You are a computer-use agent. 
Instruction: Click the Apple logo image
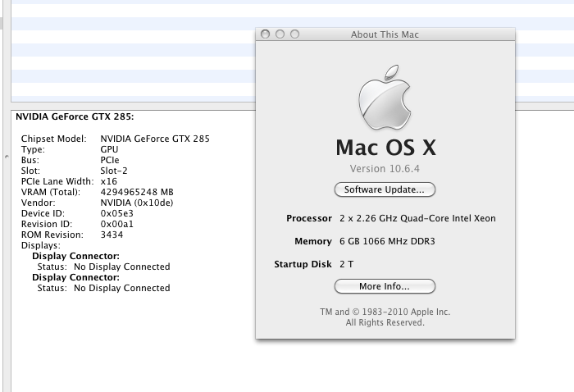click(x=385, y=98)
